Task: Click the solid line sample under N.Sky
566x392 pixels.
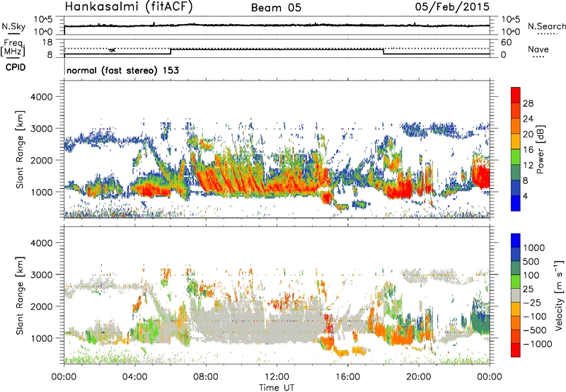Action: (x=13, y=34)
